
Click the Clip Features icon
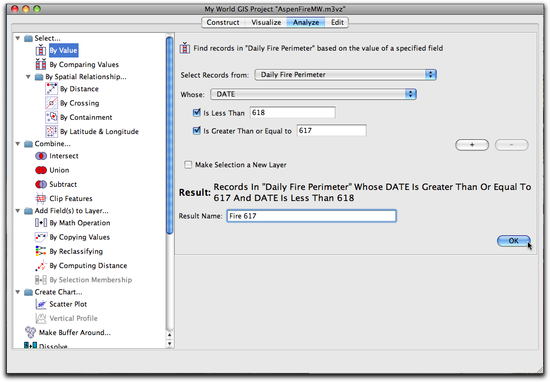41,199
